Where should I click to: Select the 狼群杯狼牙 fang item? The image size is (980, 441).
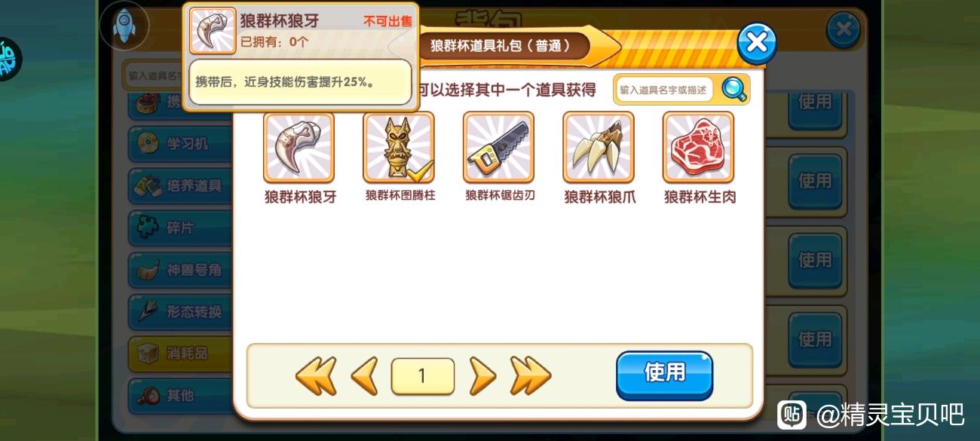click(x=299, y=148)
